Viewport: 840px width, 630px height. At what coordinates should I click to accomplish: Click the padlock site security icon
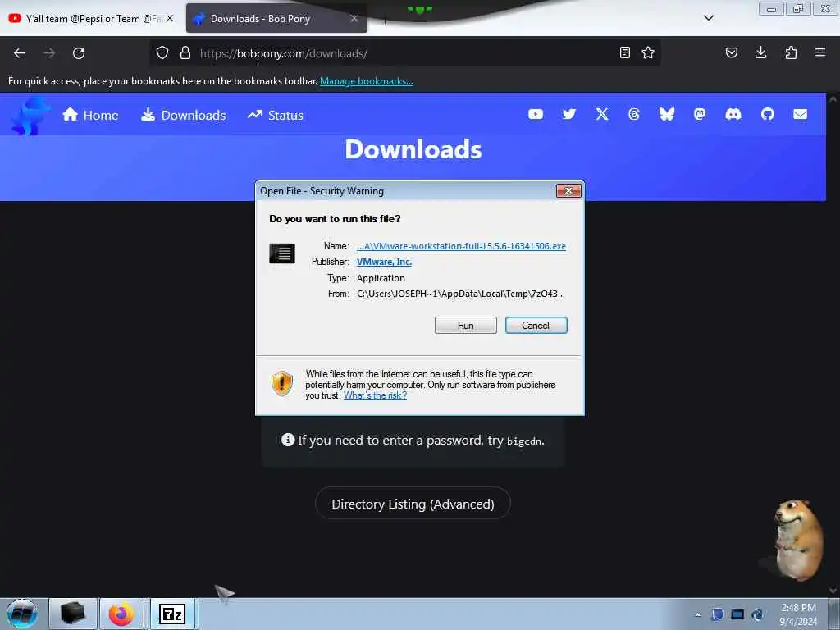pyautogui.click(x=185, y=52)
